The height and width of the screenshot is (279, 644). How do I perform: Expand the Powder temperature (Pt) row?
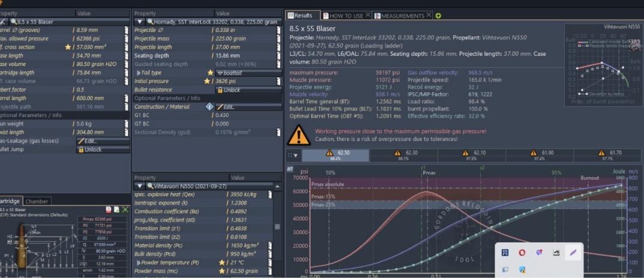pos(139,263)
